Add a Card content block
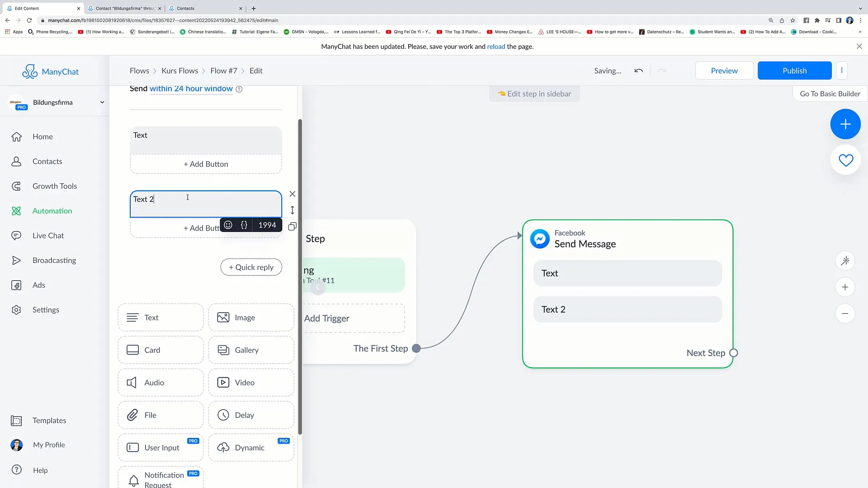 [160, 350]
